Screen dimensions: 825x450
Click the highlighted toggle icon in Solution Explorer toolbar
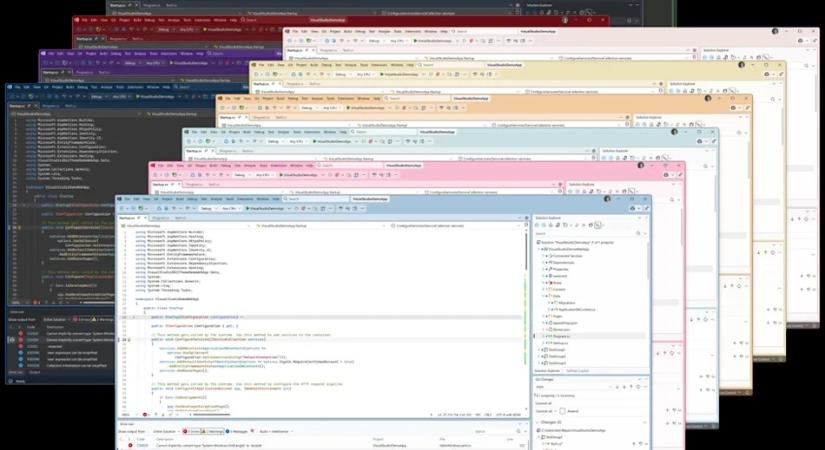597,225
